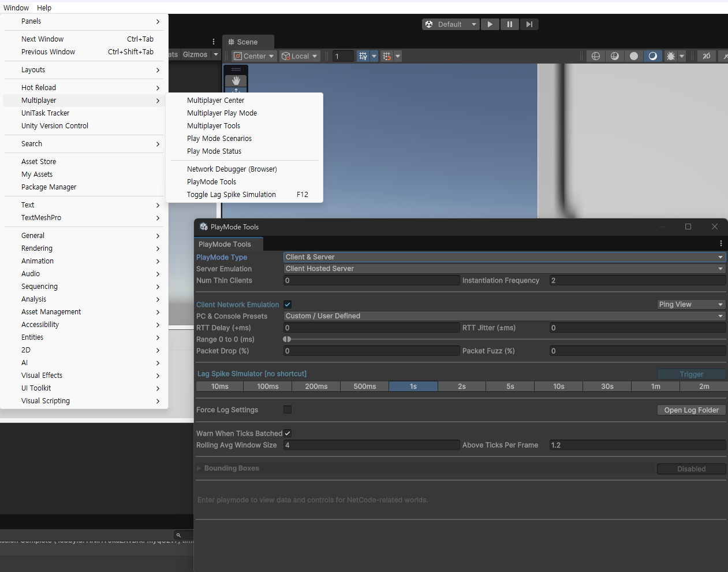Click Open Log Folder button
The width and height of the screenshot is (728, 572).
click(x=691, y=410)
